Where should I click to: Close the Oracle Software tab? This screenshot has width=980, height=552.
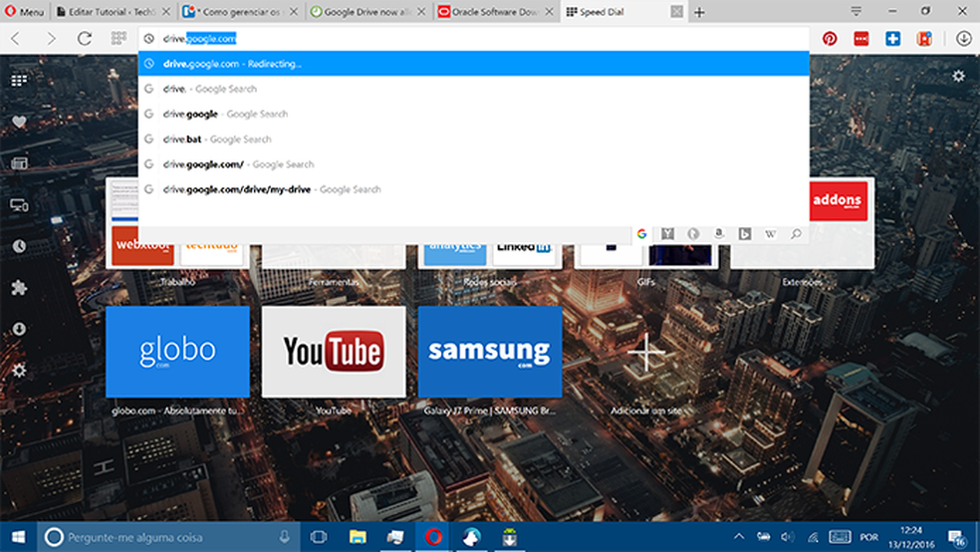coord(549,12)
